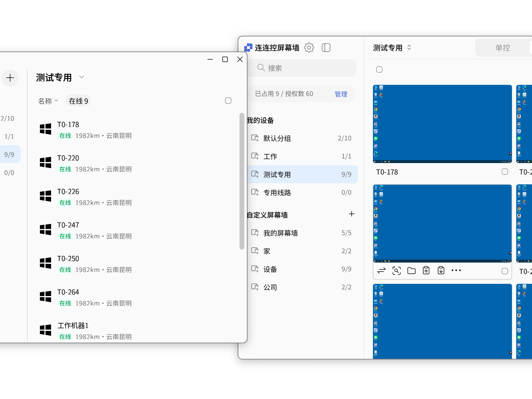The width and height of the screenshot is (532, 399).
Task: Open the settings gear icon
Action: pyautogui.click(x=309, y=48)
